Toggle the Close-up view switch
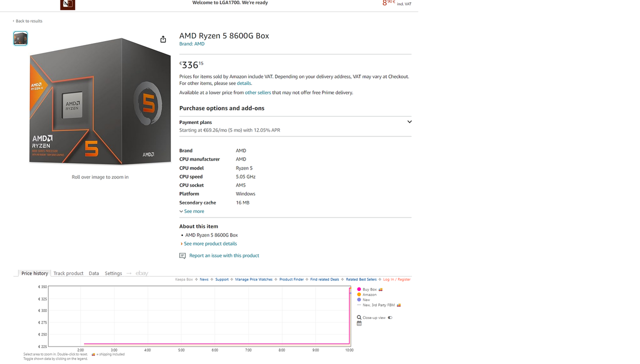Image resolution: width=640 pixels, height=364 pixels. 390,317
